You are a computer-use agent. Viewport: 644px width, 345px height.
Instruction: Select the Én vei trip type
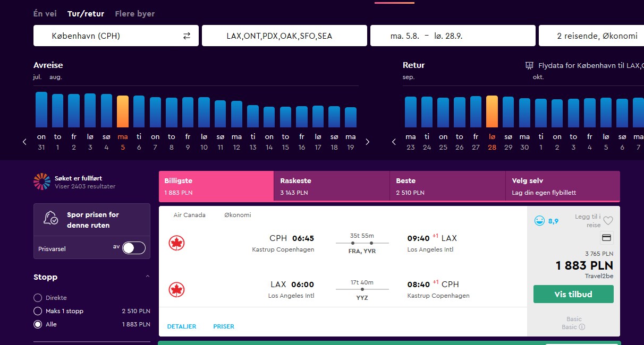pos(45,14)
